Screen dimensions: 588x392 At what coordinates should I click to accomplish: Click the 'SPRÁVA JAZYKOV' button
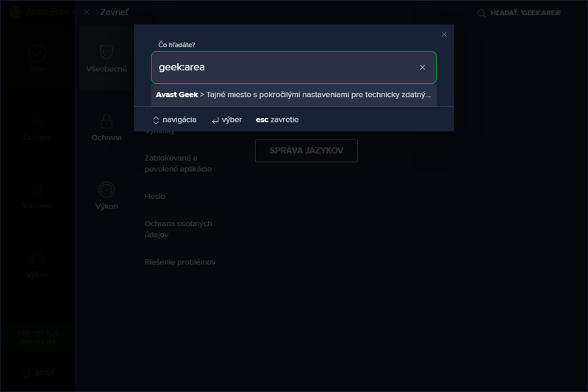(x=306, y=150)
